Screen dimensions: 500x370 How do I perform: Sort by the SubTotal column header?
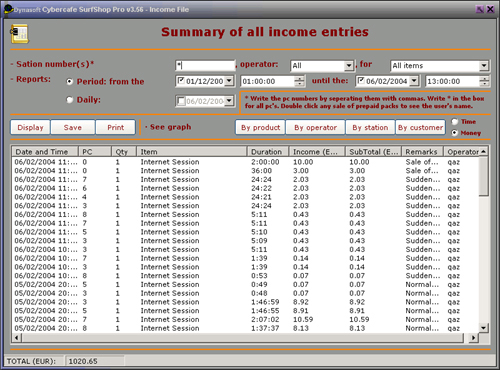373,152
